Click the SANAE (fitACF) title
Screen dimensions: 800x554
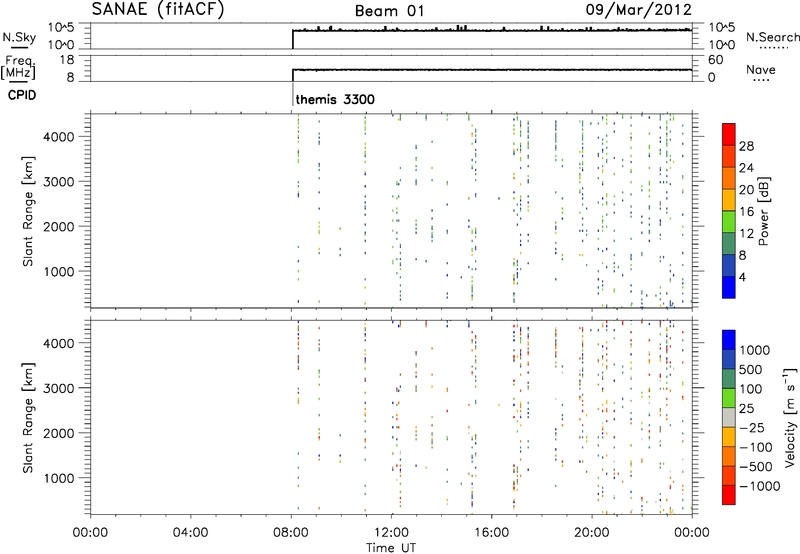(x=158, y=9)
